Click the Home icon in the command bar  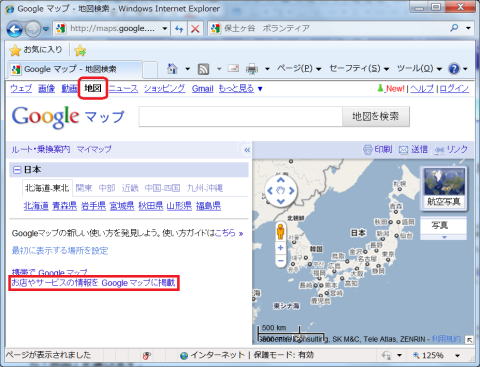(x=172, y=69)
